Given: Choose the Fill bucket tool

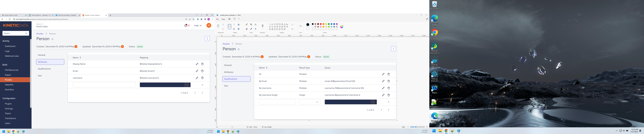Looking at the screenshot, I should coord(251,25).
